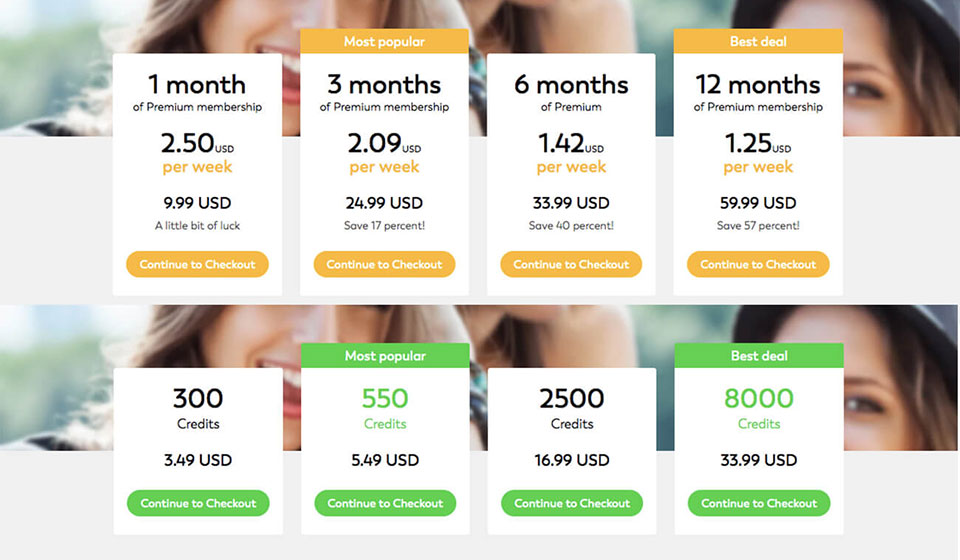Image resolution: width=960 pixels, height=560 pixels.
Task: Continue to Checkout for 12 months plan
Action: [758, 265]
